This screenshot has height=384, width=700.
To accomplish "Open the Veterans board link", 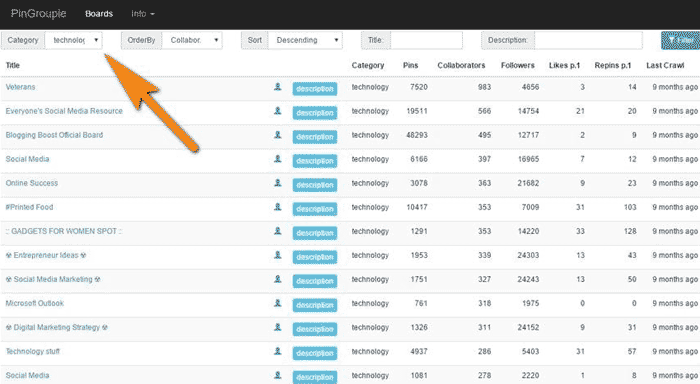I will [20, 87].
